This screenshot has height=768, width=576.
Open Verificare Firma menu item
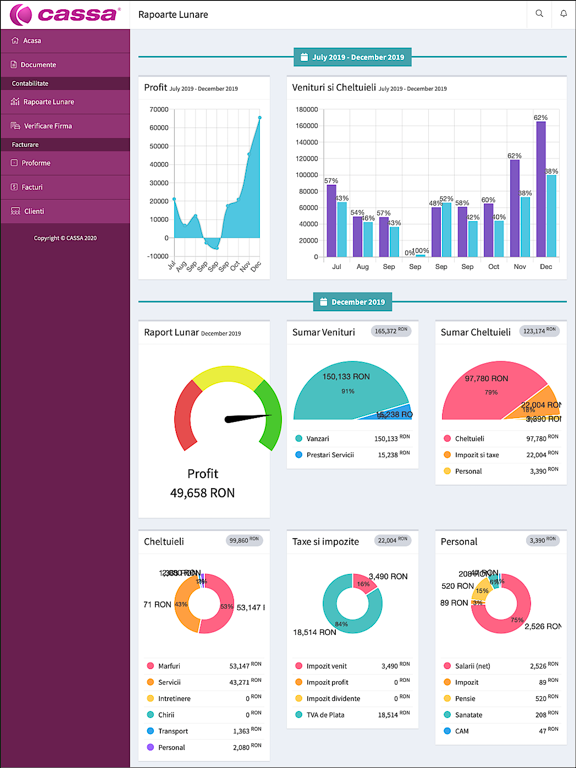(65, 126)
